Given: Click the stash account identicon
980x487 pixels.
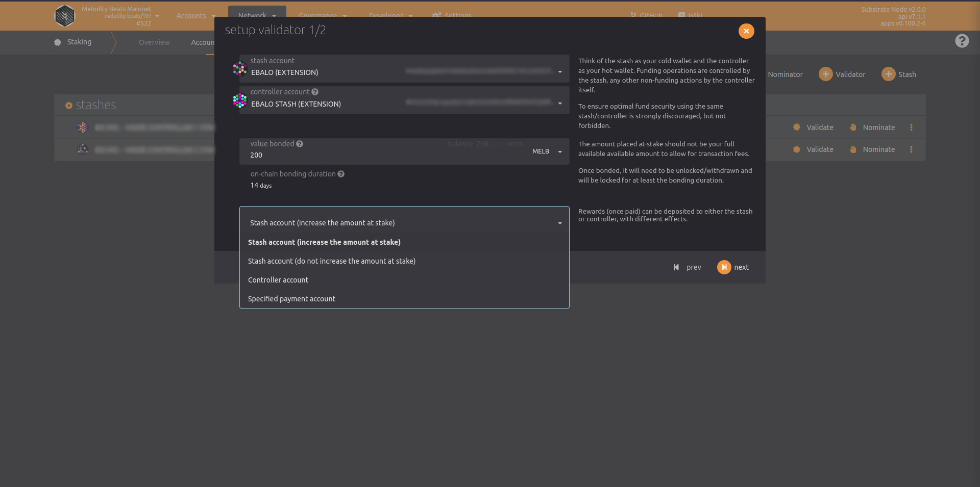Looking at the screenshot, I should coord(240,69).
